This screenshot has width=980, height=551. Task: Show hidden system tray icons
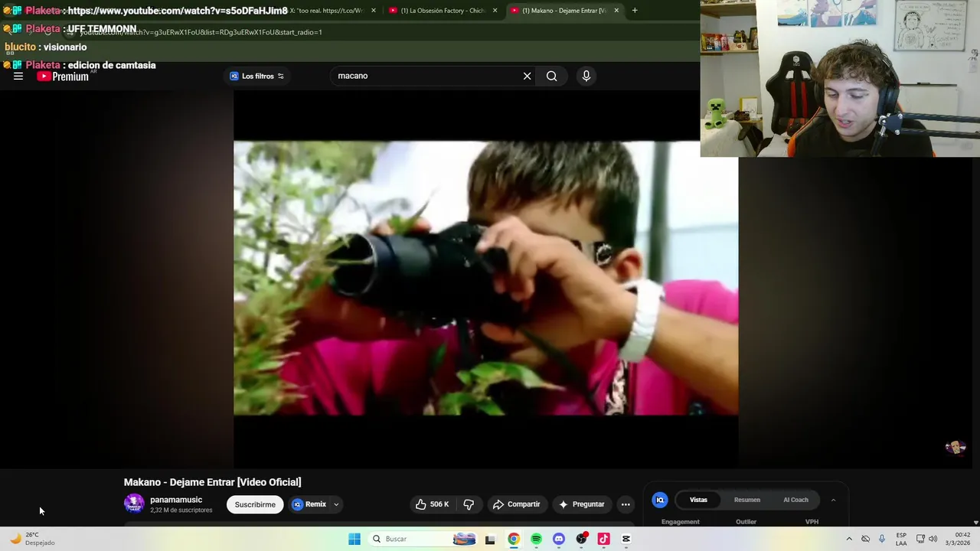pos(849,539)
